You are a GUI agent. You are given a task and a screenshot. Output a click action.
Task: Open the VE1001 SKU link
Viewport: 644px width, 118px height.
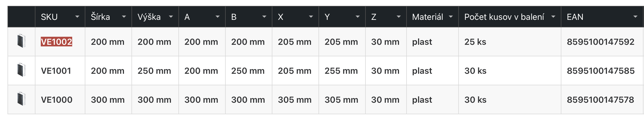click(x=56, y=71)
